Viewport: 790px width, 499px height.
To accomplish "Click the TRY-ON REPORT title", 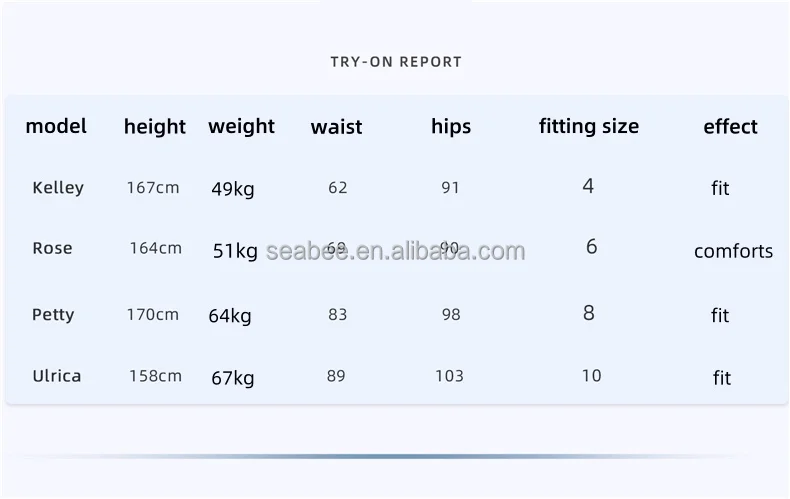I will (x=396, y=62).
